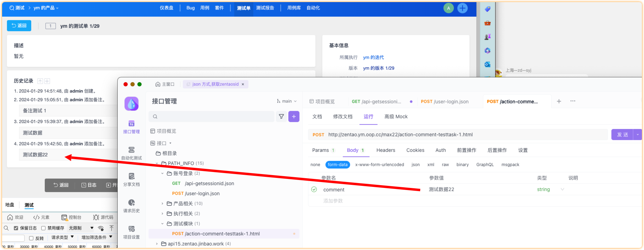Screen dimensions: 644x250
Task: Open the 前置操作 tab
Action: (467, 150)
